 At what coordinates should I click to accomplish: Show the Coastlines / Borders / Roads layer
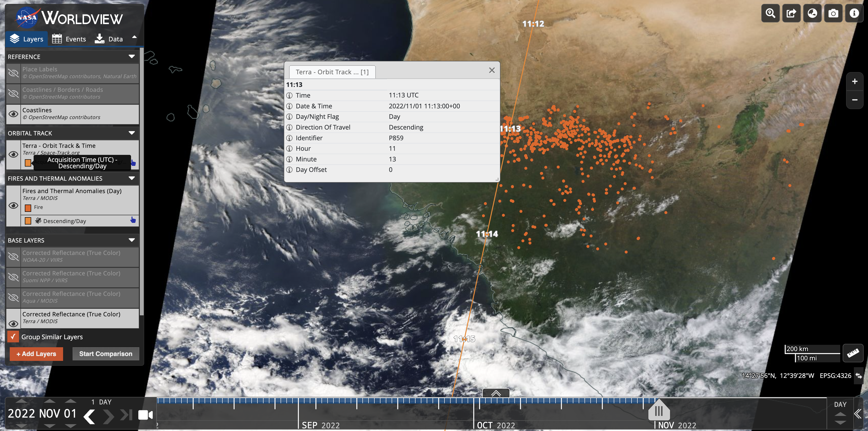[13, 93]
